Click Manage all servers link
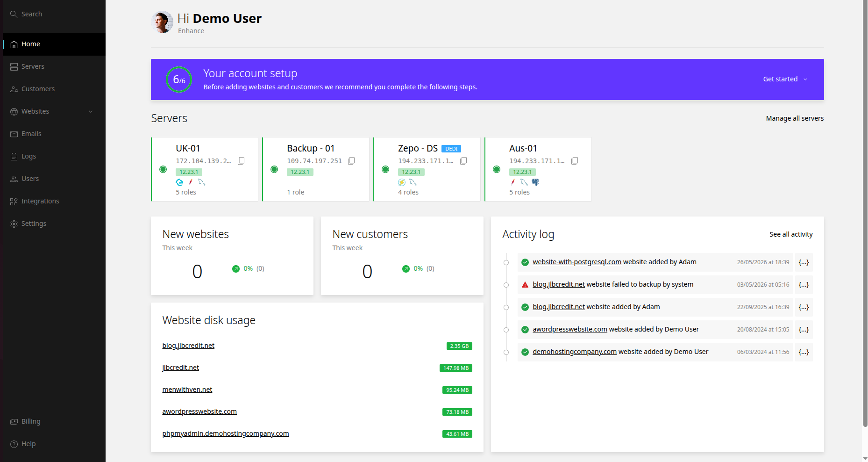 tap(795, 118)
